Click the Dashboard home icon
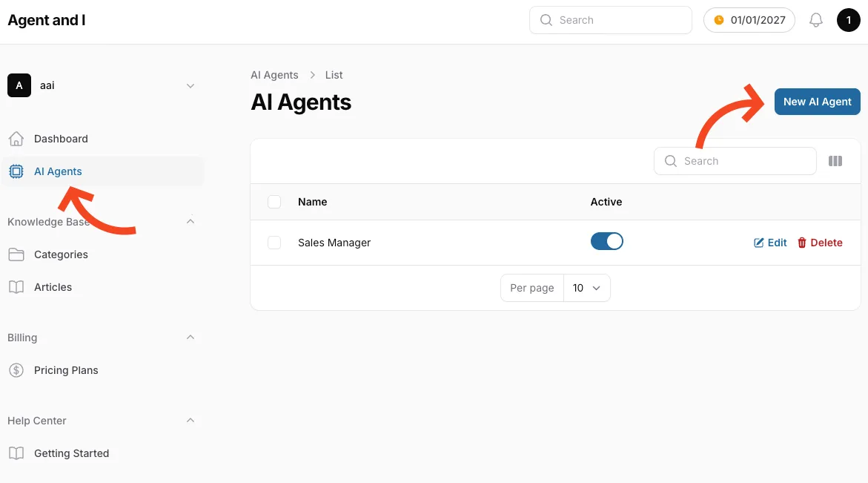Image resolution: width=868 pixels, height=483 pixels. coord(16,139)
